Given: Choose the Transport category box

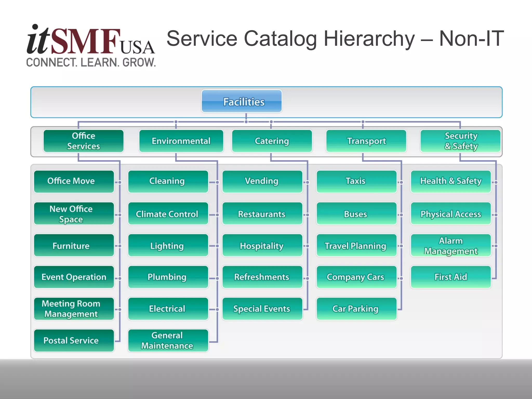Looking at the screenshot, I should click(366, 141).
